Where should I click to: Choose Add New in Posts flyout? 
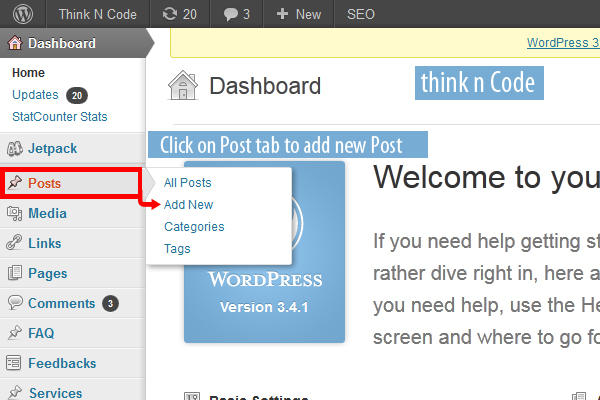188,204
